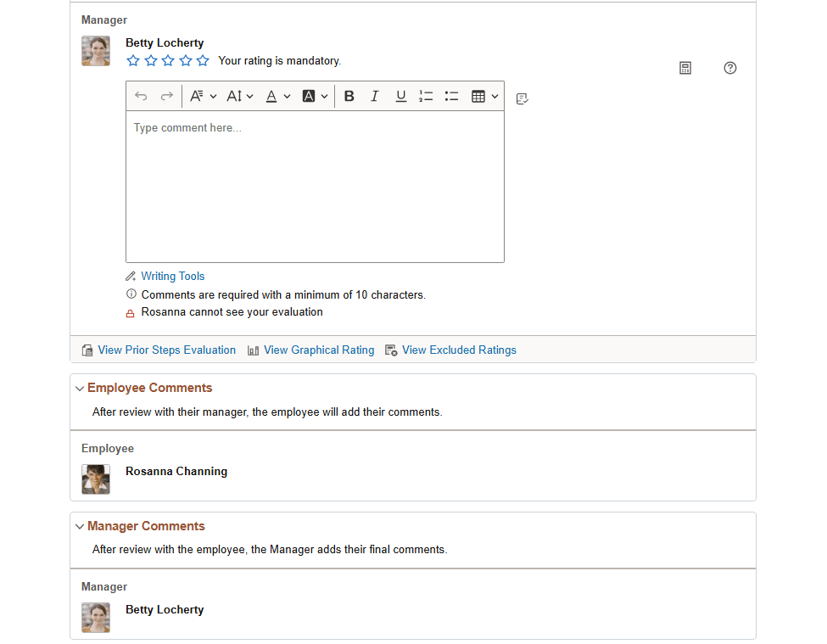Insert a bulleted list in the comment
The height and width of the screenshot is (644, 827).
[451, 96]
